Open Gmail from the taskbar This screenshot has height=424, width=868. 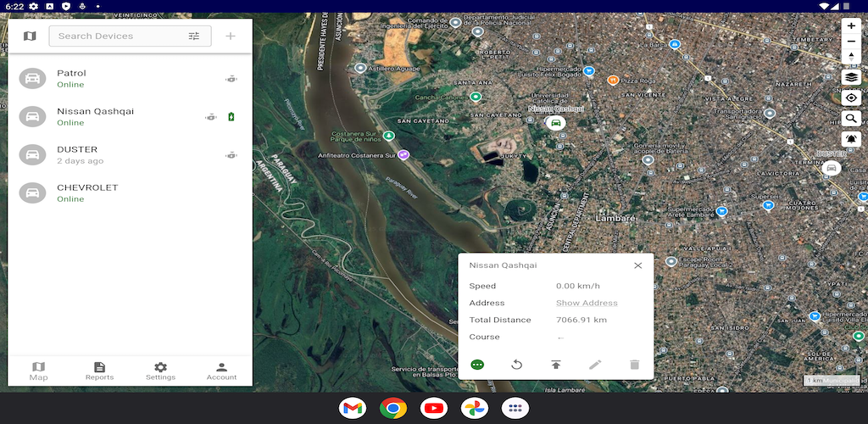pyautogui.click(x=353, y=409)
